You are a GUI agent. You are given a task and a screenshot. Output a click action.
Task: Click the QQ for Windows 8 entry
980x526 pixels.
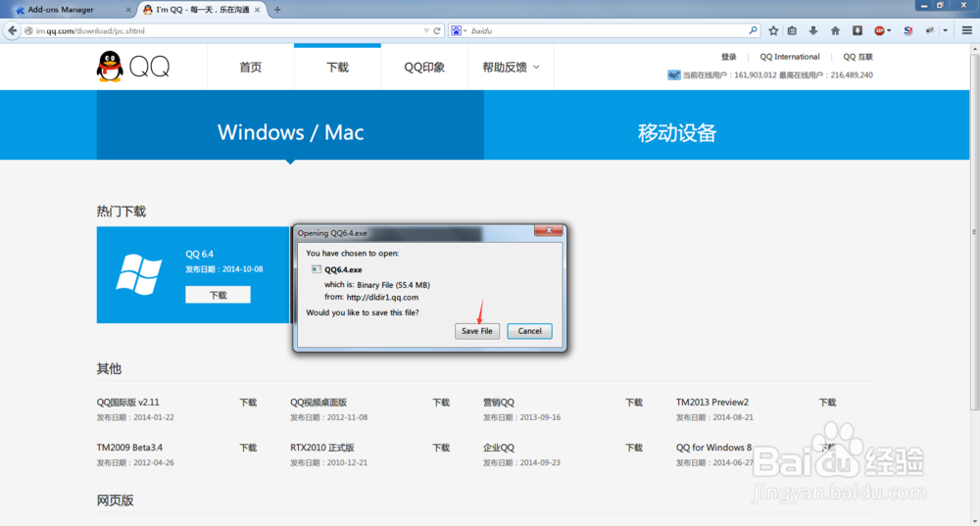tap(713, 448)
